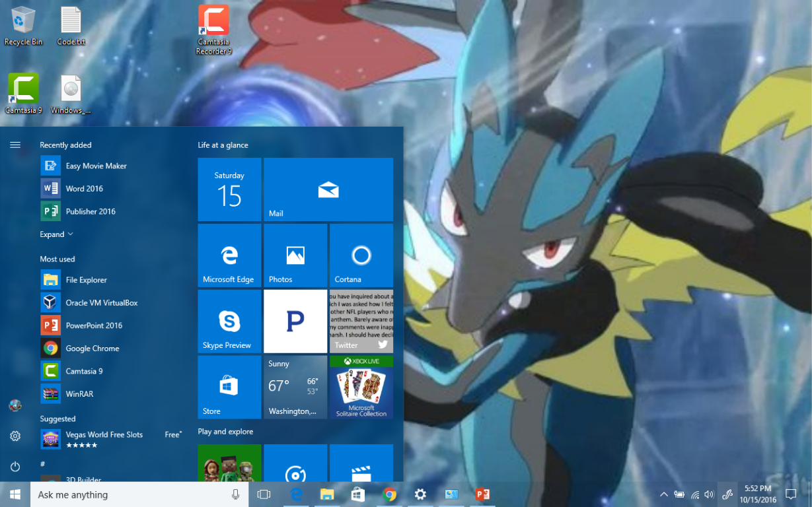Click the Windows Start button
The image size is (812, 507).
pos(15,494)
